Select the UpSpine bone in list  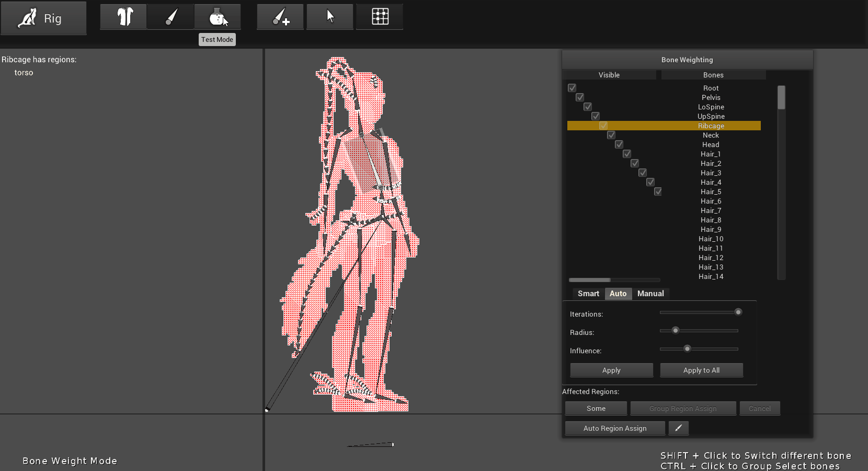(x=711, y=116)
